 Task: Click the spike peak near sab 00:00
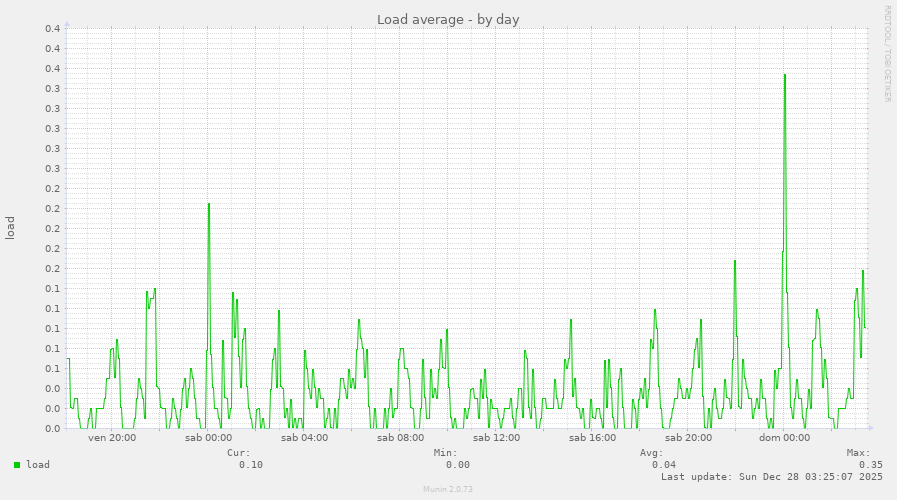[209, 204]
